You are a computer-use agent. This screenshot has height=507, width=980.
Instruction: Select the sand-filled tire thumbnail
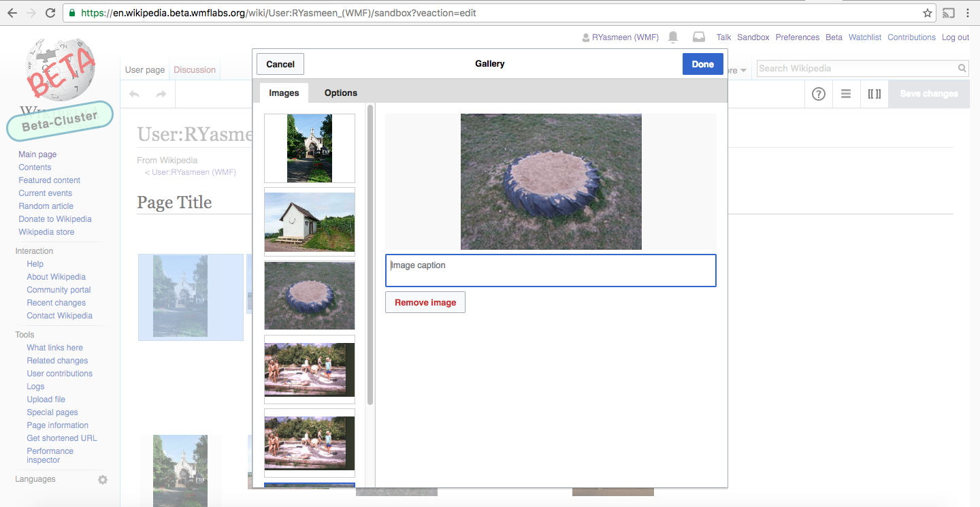[310, 295]
